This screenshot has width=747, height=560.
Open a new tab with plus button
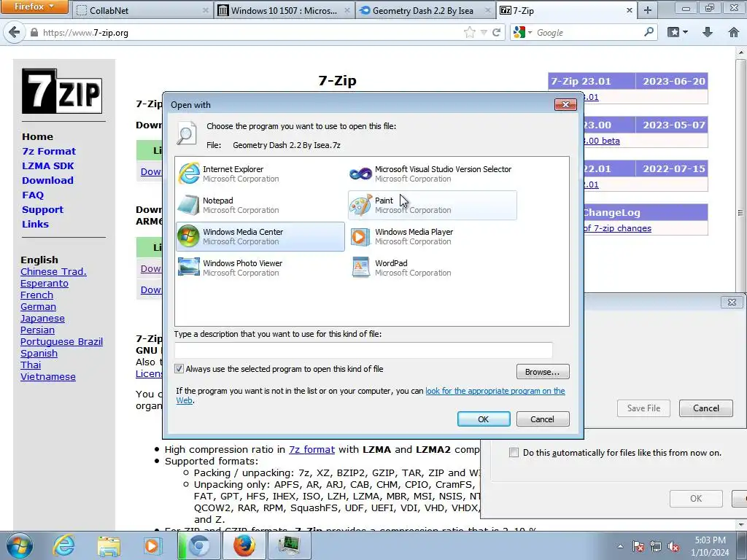coord(648,10)
